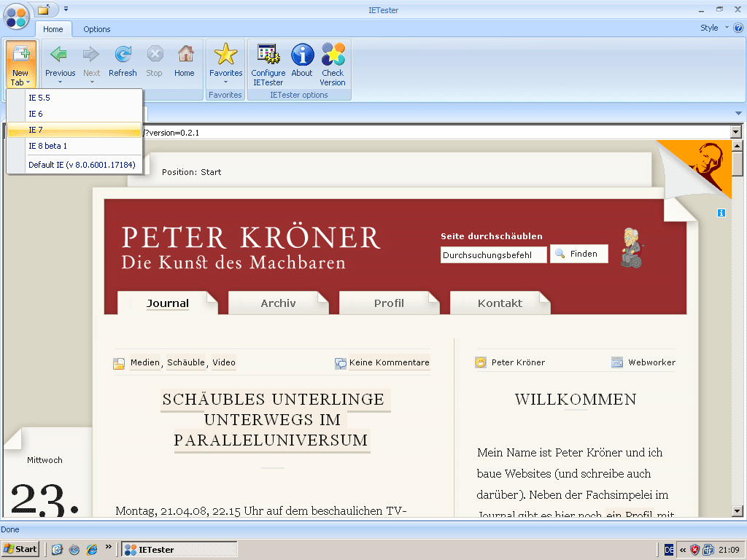Expand the quick launch chevron
This screenshot has width=747, height=560.
click(108, 547)
